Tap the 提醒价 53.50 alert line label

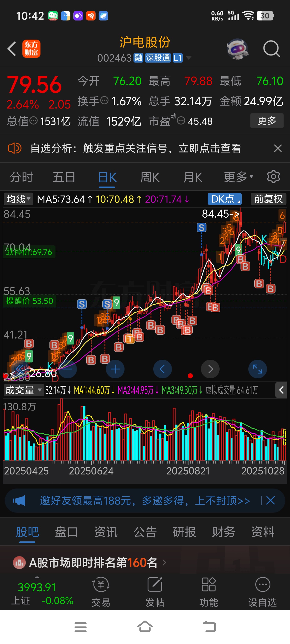[x=29, y=301]
